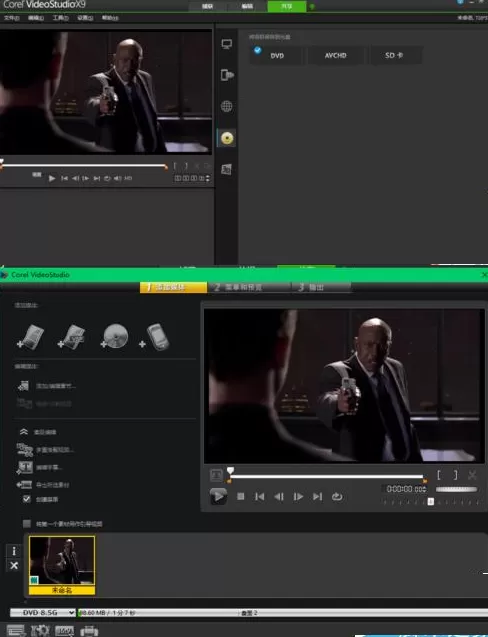This screenshot has width=488, height=637.
Task: Open the aspect ratio icon at bottom
Action: coord(65,630)
